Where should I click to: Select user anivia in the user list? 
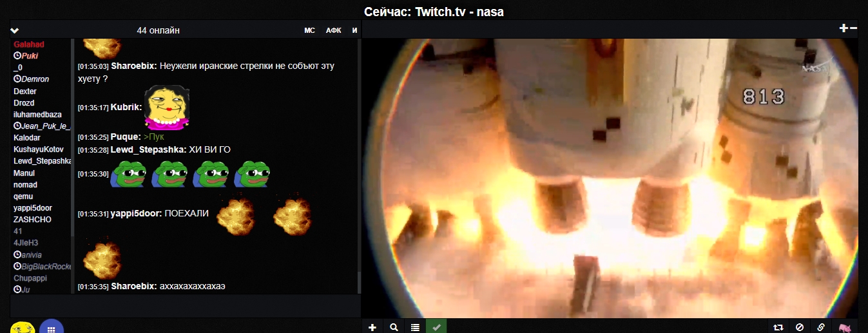[x=32, y=255]
